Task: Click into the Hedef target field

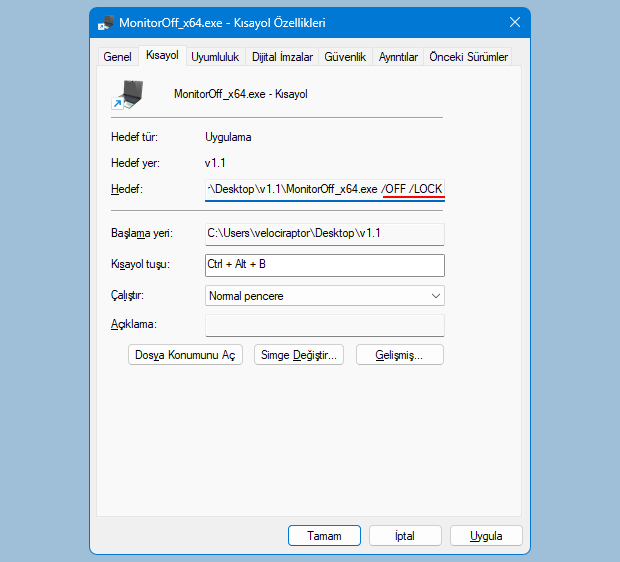Action: (x=324, y=189)
